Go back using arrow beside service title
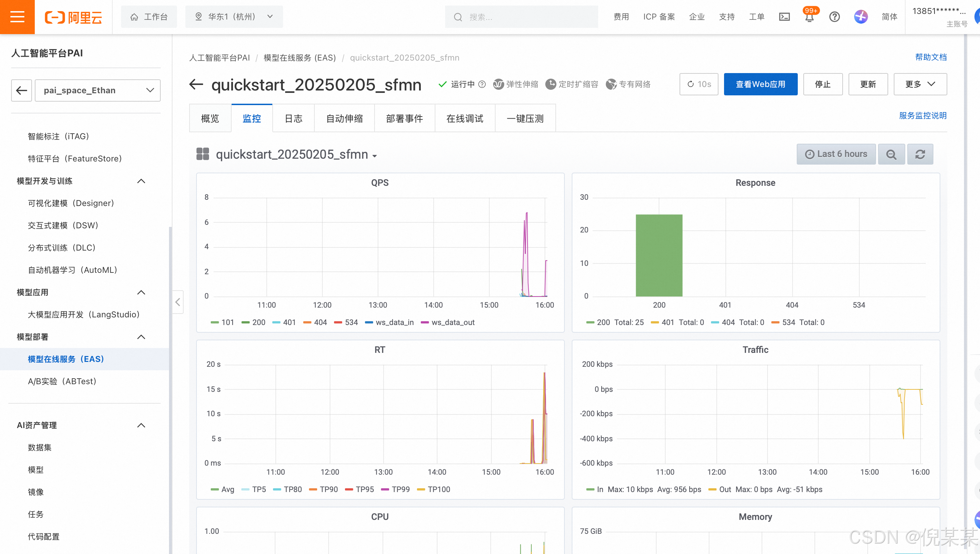The width and height of the screenshot is (980, 554). (196, 84)
